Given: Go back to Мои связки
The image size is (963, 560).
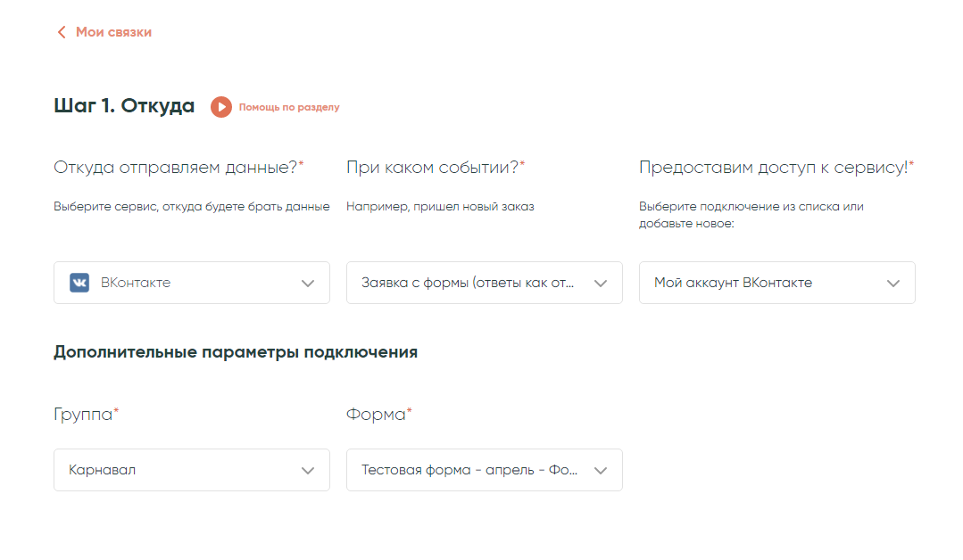Looking at the screenshot, I should coord(112,32).
